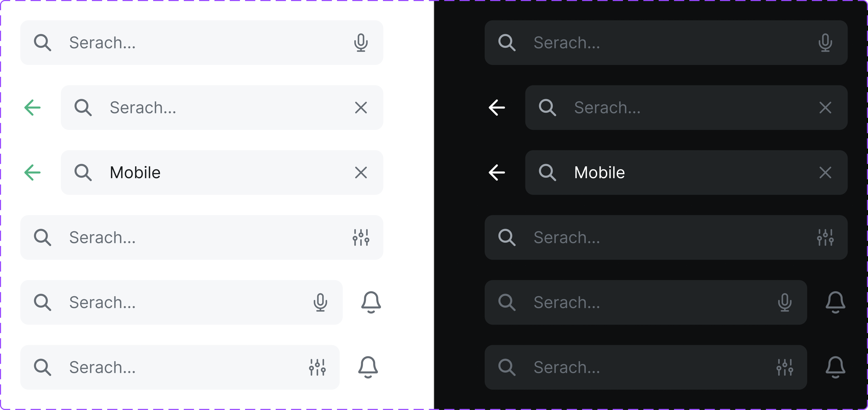Click the microphone icon in the top light search bar
This screenshot has width=868, height=410.
click(361, 43)
